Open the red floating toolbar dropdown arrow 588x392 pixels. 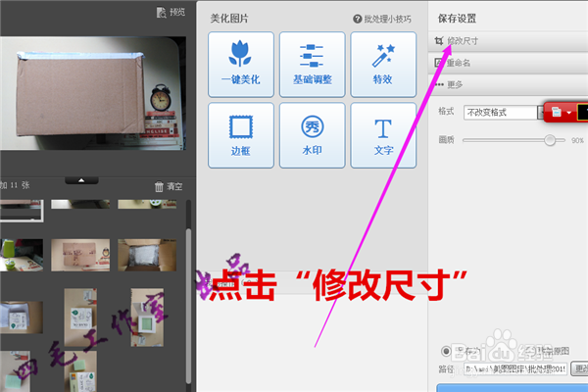568,113
